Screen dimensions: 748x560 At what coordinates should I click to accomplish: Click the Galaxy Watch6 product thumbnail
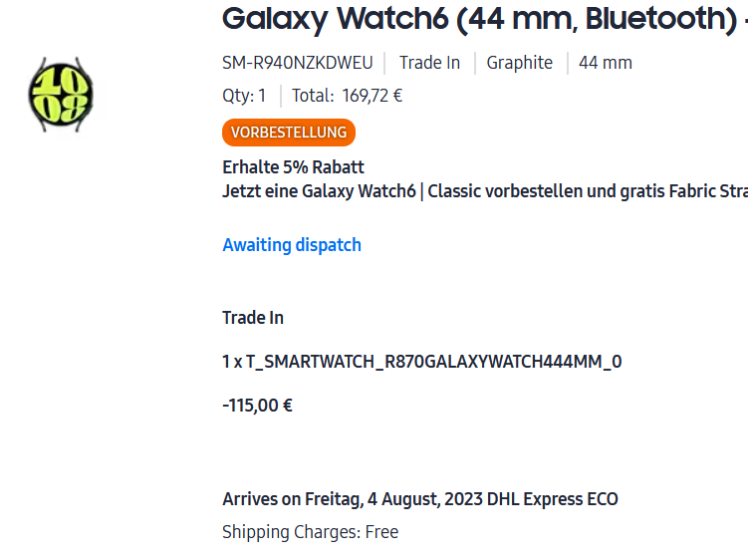tap(60, 96)
